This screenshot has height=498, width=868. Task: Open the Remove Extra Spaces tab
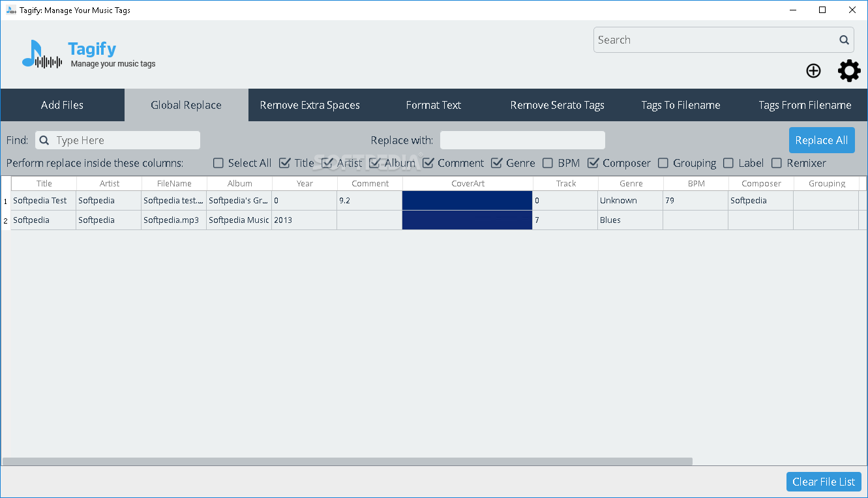[310, 105]
